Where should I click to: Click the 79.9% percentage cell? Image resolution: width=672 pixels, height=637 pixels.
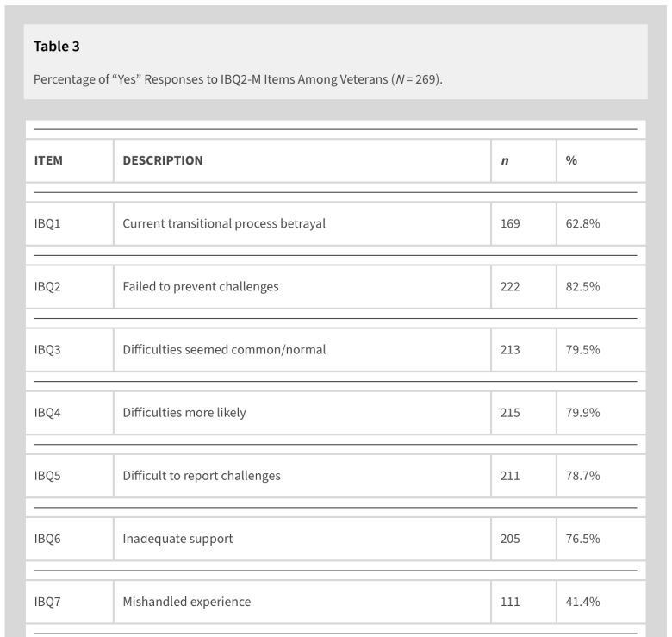point(582,413)
